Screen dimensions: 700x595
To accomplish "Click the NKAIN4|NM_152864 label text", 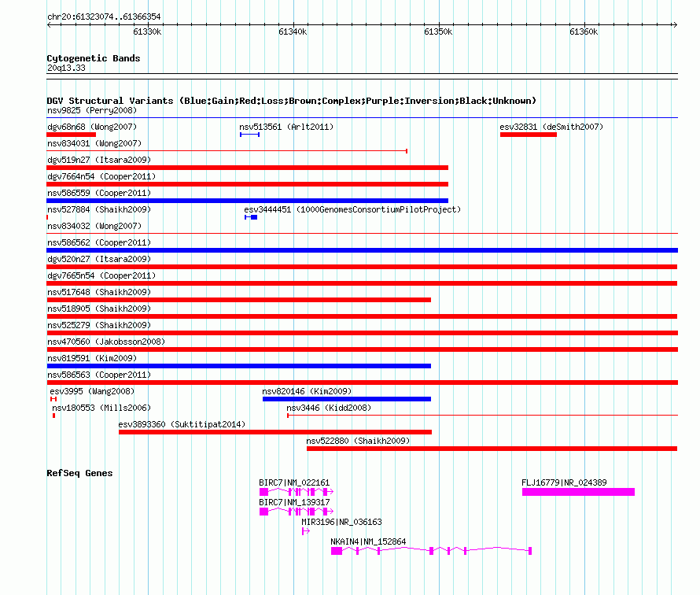I will pos(368,541).
